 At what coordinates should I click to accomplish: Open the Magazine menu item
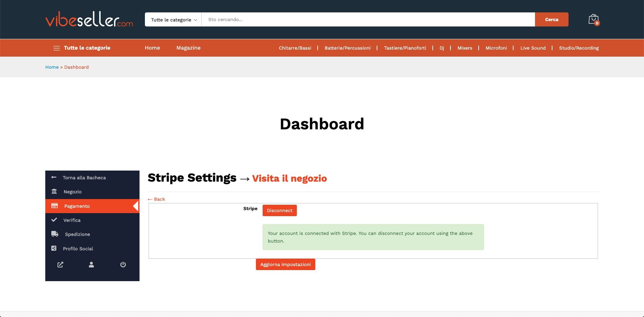click(189, 48)
